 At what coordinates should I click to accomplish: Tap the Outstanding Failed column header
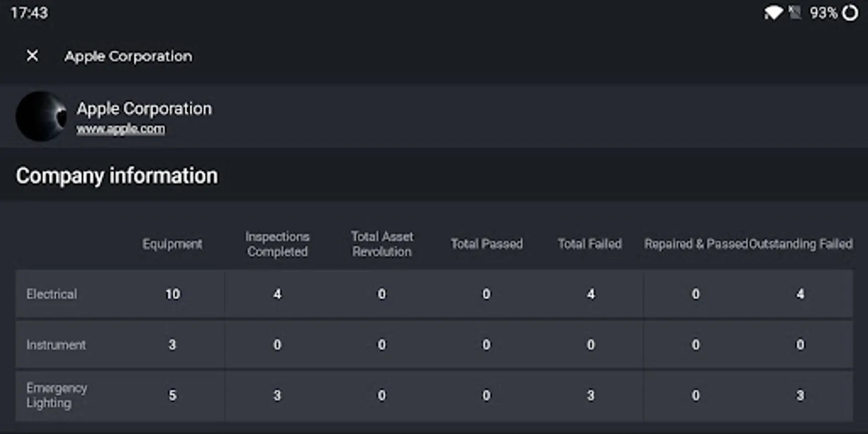tap(801, 244)
